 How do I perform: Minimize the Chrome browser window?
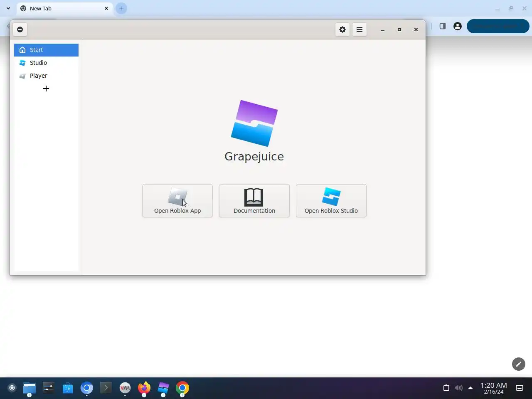(498, 8)
